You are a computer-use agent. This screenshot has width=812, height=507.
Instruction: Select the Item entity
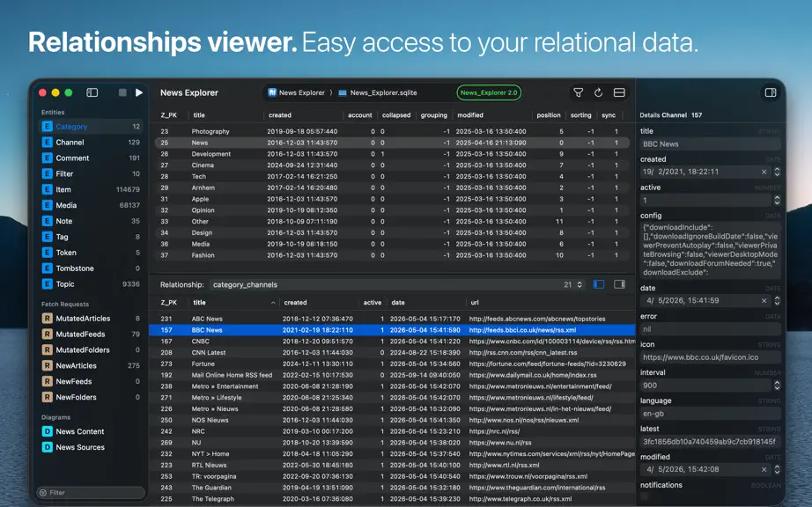click(91, 189)
